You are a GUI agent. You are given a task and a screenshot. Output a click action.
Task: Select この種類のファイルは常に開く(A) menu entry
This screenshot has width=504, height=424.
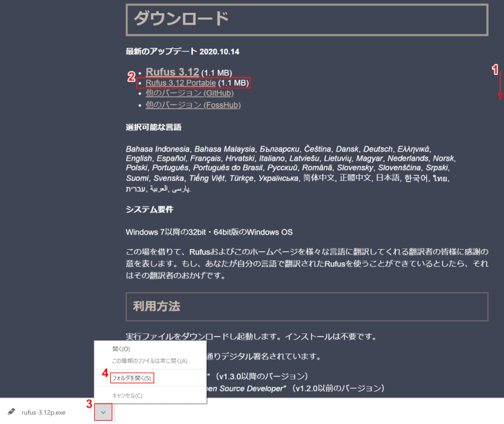point(150,361)
